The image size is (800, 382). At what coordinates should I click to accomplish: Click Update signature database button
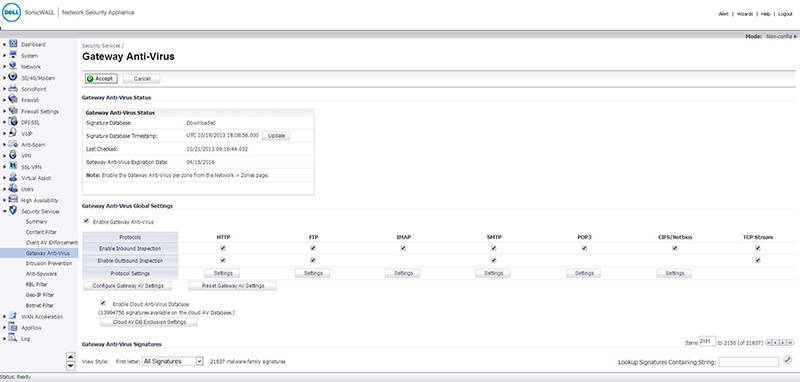click(276, 136)
